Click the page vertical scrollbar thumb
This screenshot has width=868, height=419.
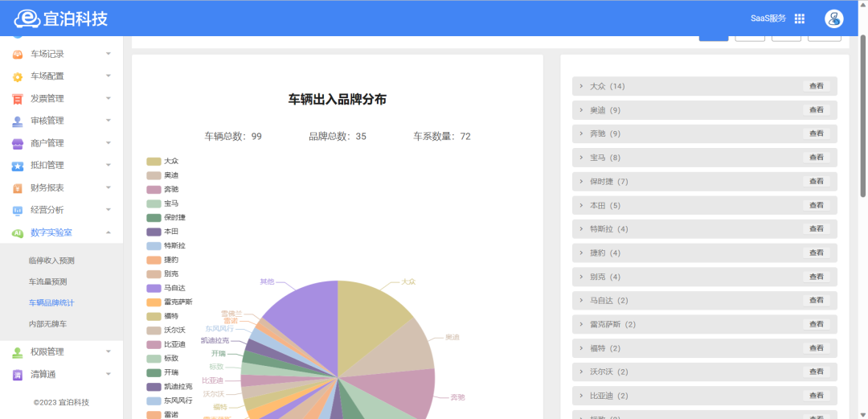pyautogui.click(x=862, y=115)
